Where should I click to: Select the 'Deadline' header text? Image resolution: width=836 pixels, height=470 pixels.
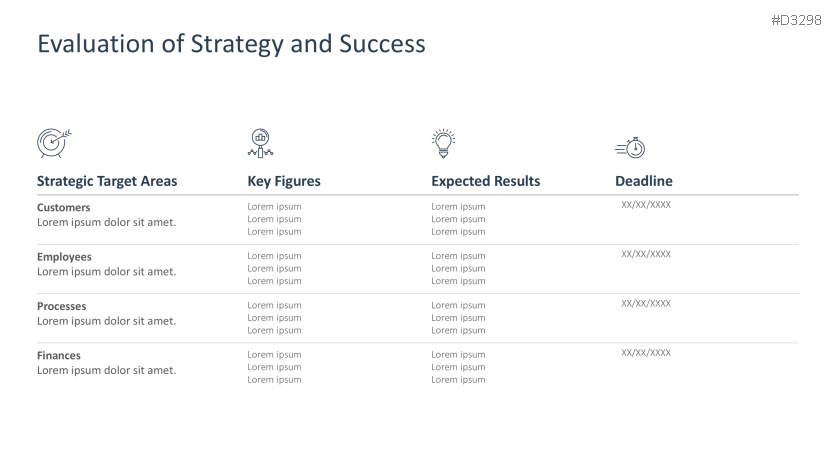tap(643, 181)
